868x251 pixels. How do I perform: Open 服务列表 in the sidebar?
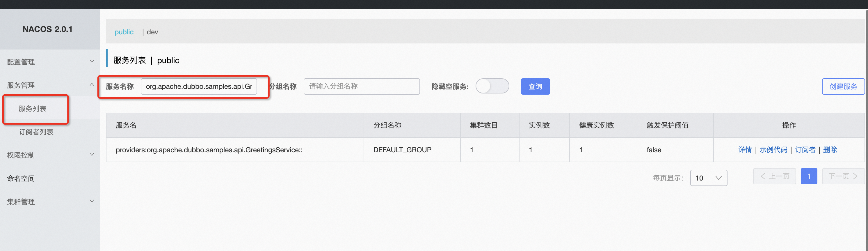[x=33, y=109]
